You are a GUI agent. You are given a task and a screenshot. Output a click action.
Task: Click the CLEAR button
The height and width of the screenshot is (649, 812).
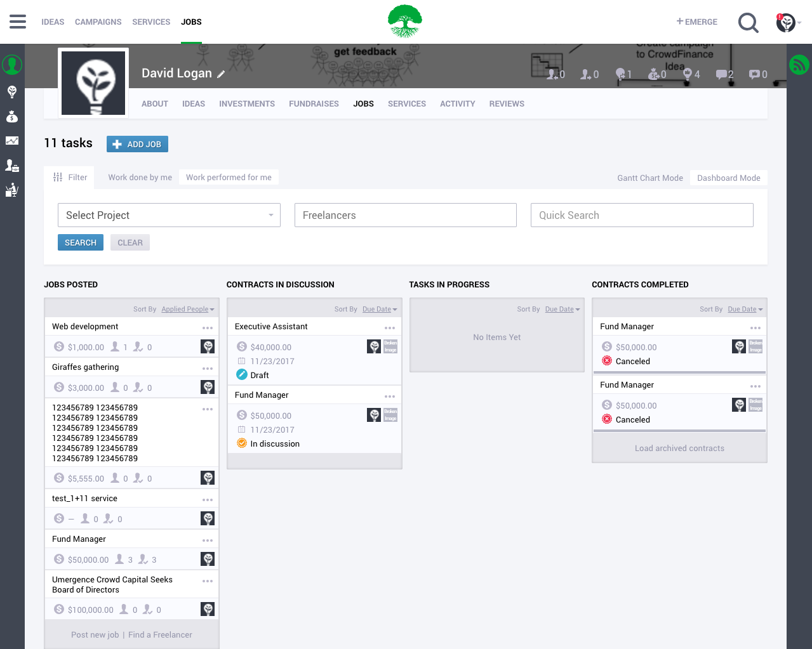[130, 242]
